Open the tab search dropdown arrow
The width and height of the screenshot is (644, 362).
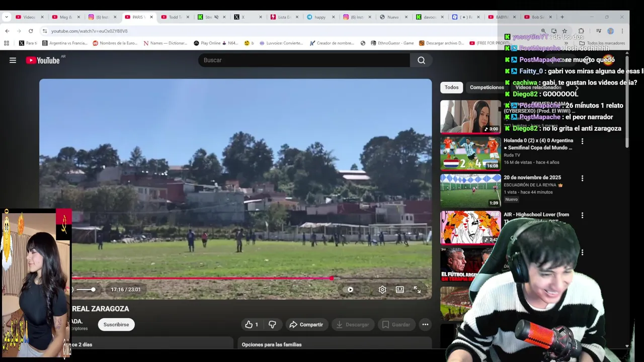tap(6, 17)
